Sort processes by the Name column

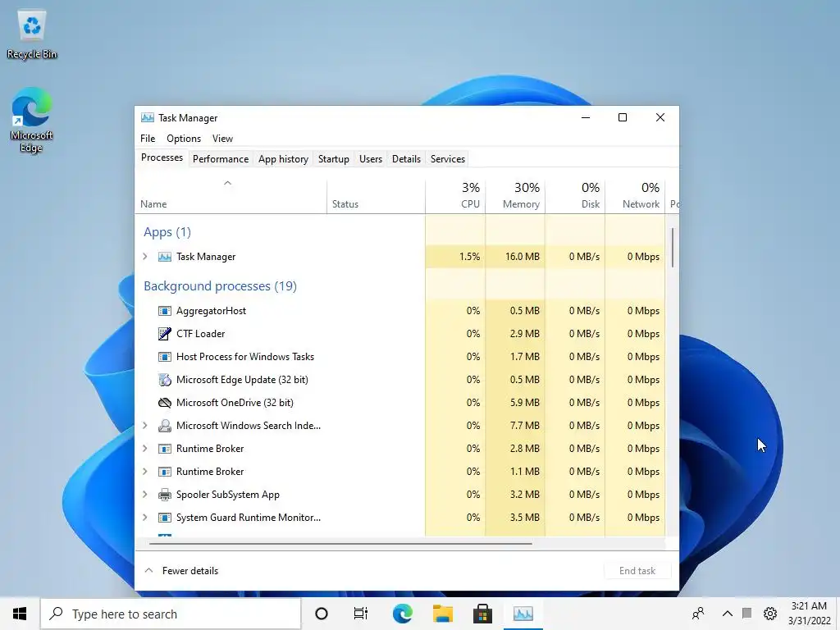pos(231,196)
